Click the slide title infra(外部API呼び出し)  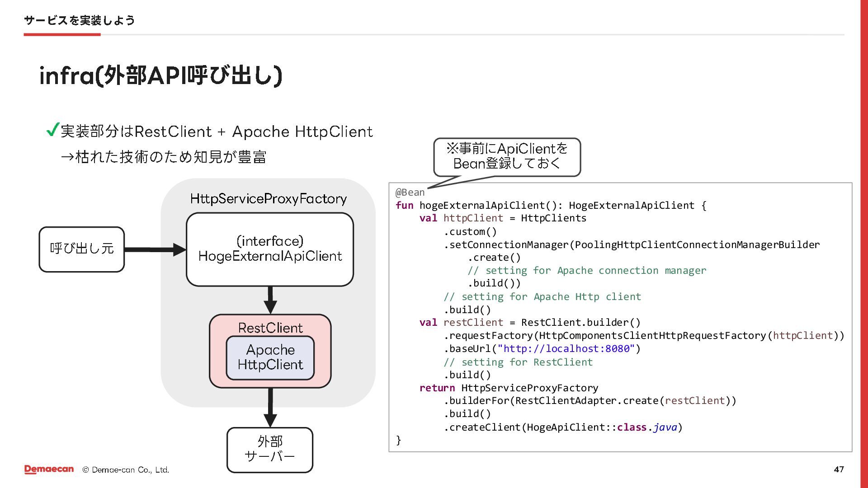click(161, 75)
